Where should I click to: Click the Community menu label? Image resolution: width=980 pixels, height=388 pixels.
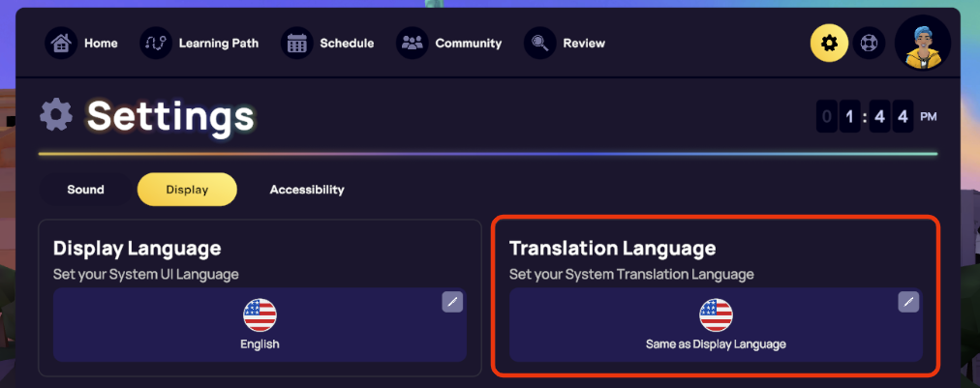point(469,44)
